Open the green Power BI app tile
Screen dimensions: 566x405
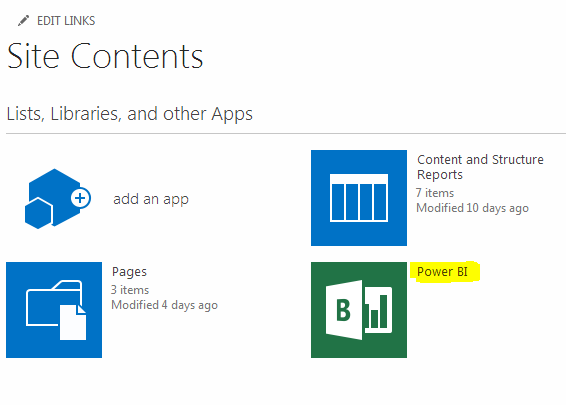click(359, 310)
